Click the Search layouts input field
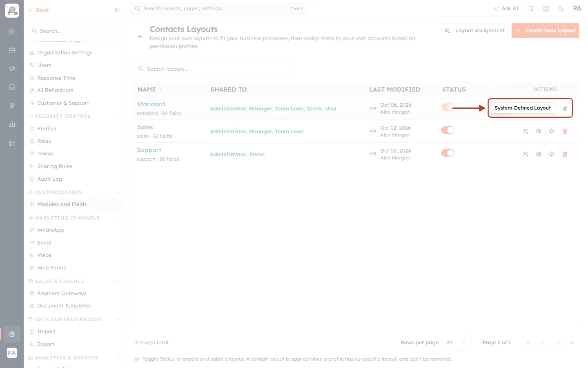The image size is (588, 368). point(212,69)
